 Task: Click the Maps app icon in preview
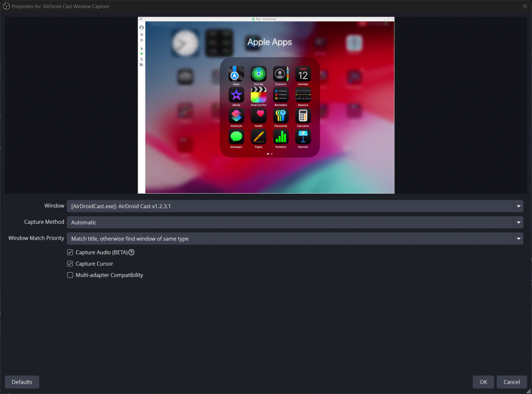click(236, 74)
